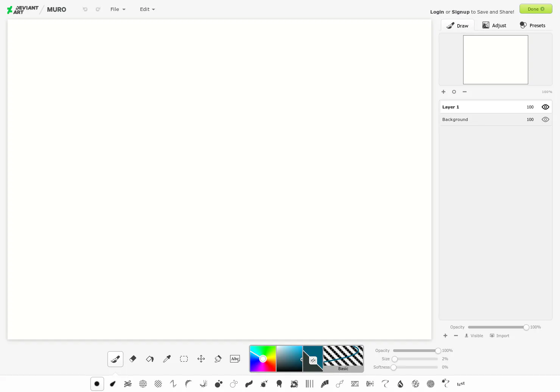Click the Visible merge button
The width and height of the screenshot is (560, 392).
(474, 336)
